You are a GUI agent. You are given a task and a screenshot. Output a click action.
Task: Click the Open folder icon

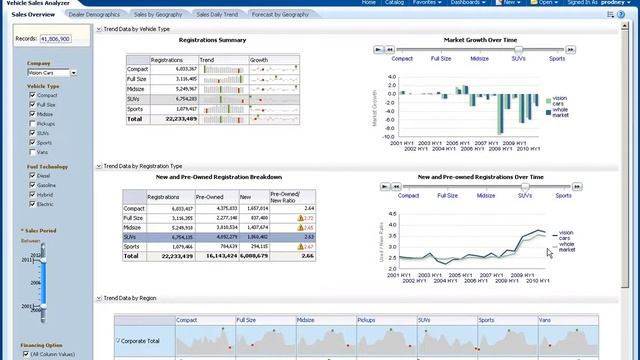click(534, 2)
